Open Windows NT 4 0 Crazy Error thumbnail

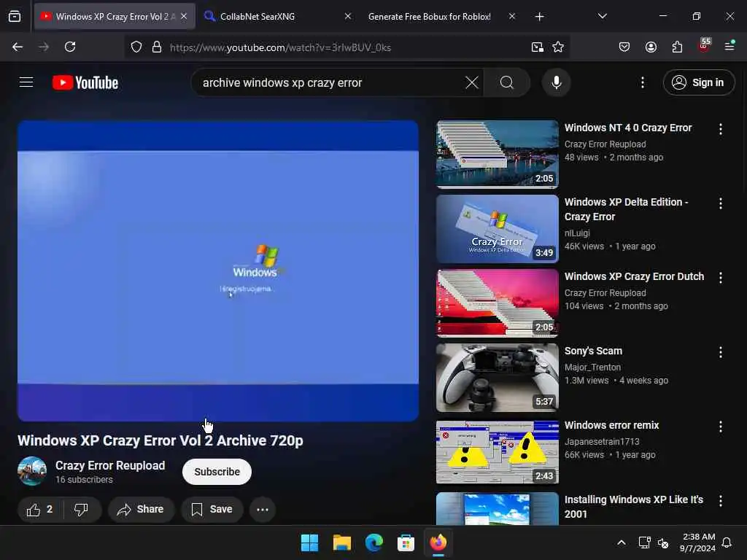coord(498,155)
